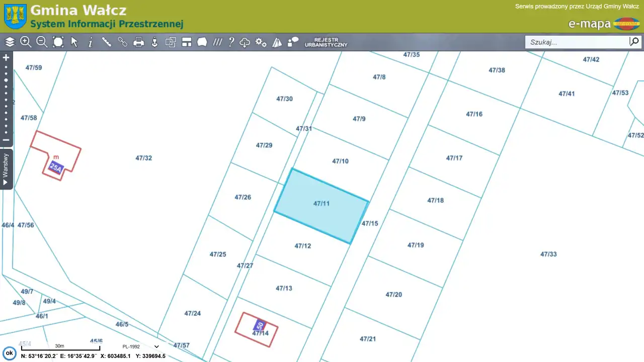Click the round ok button
Viewport: 644px width, 362px height.
(9, 353)
